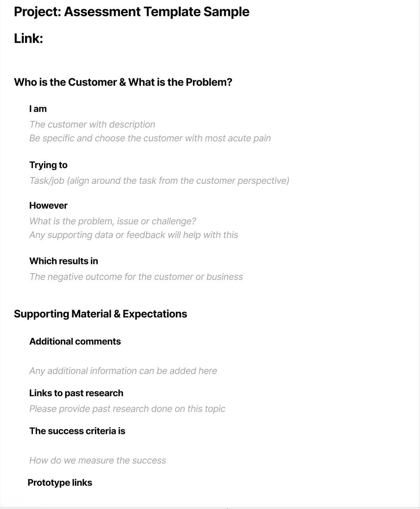Click the 'Which results in' label
This screenshot has height=509, width=420.
[64, 261]
